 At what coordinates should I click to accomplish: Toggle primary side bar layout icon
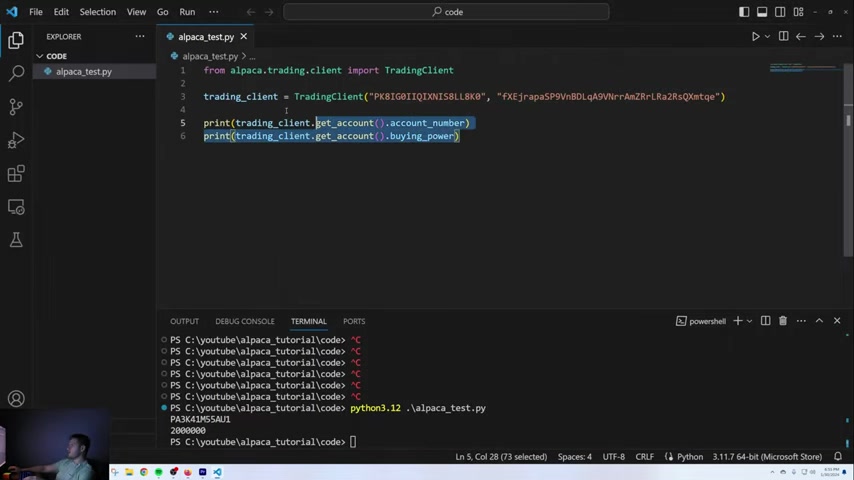(x=744, y=12)
